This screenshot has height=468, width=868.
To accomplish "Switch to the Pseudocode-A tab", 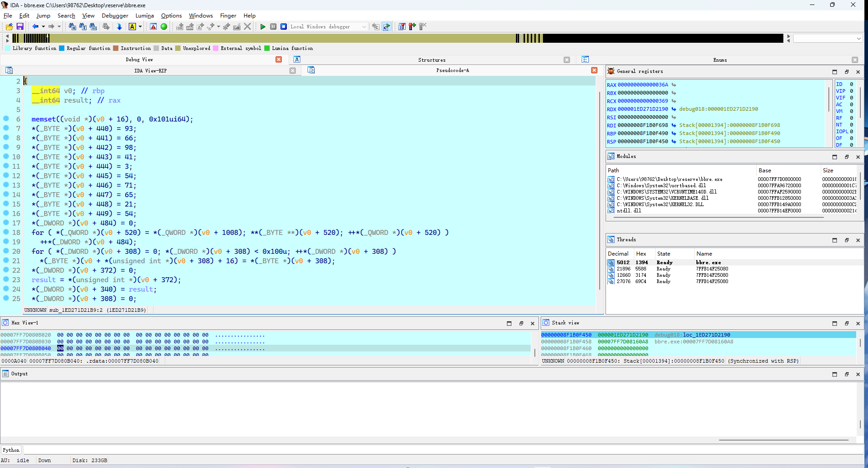I will [x=452, y=70].
